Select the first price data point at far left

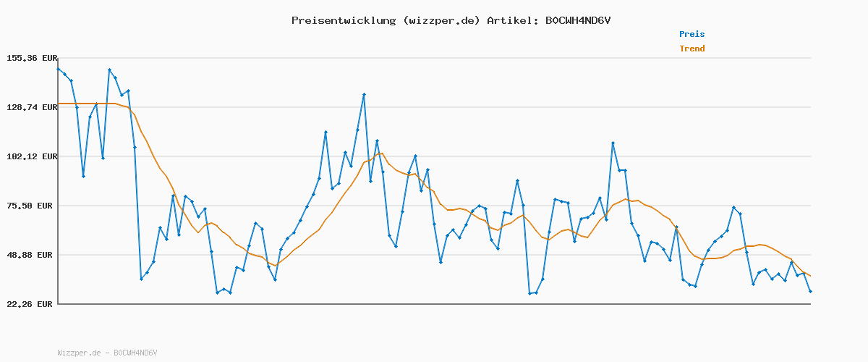point(58,69)
